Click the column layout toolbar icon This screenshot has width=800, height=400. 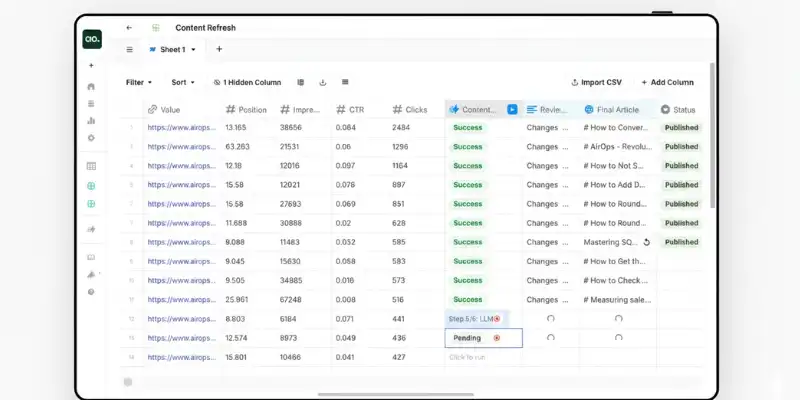[x=301, y=82]
